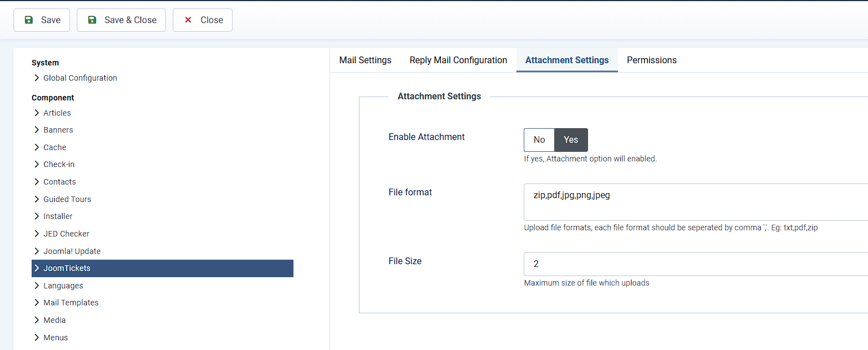Click the Save & Close button label

pyautogui.click(x=130, y=20)
